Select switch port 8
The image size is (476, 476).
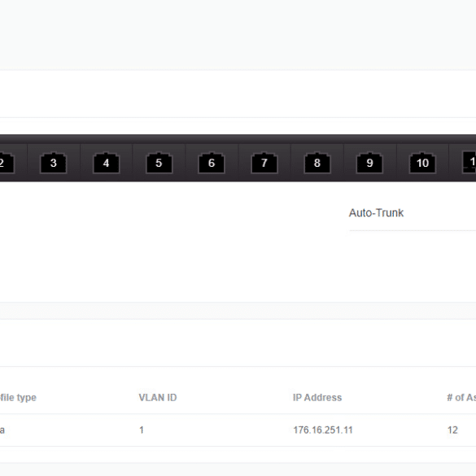click(x=317, y=163)
